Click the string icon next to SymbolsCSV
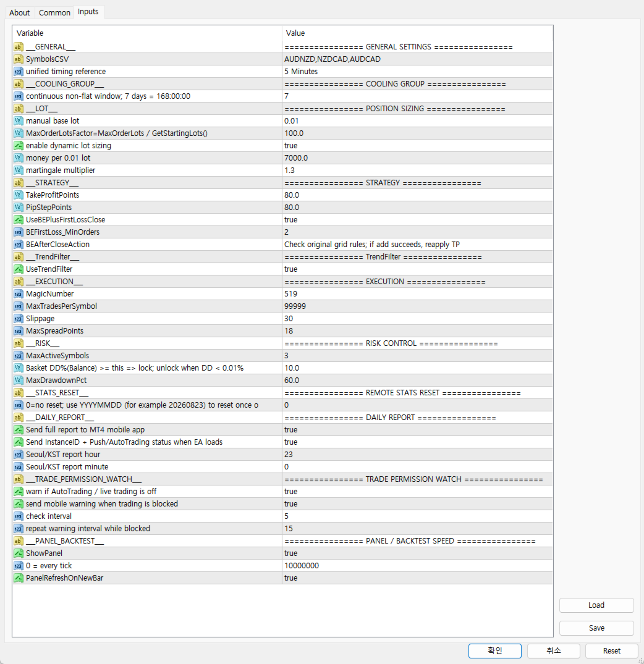Image resolution: width=644 pixels, height=664 pixels. (x=18, y=59)
